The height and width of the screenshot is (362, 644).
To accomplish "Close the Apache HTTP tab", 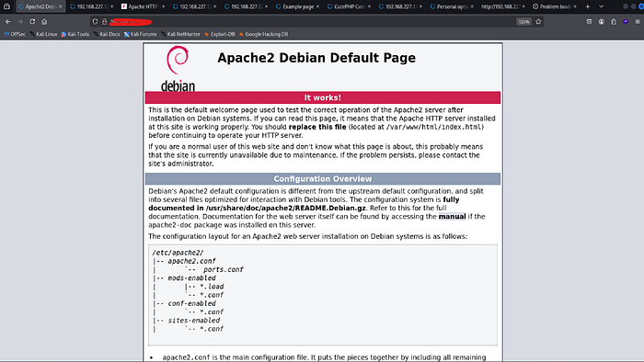I will point(164,6).
